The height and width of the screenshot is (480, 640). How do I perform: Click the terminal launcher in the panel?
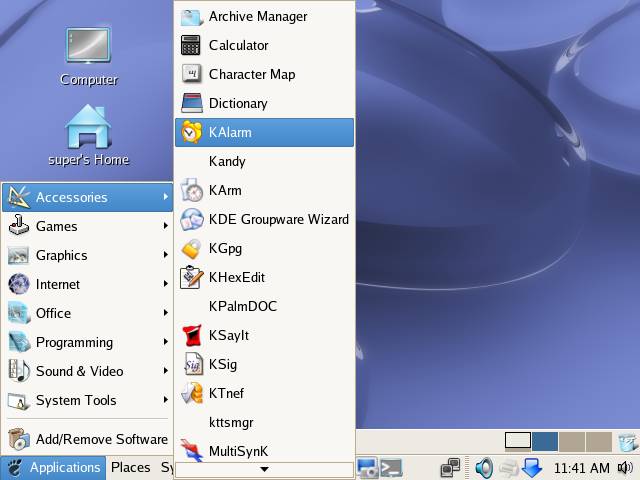click(392, 467)
